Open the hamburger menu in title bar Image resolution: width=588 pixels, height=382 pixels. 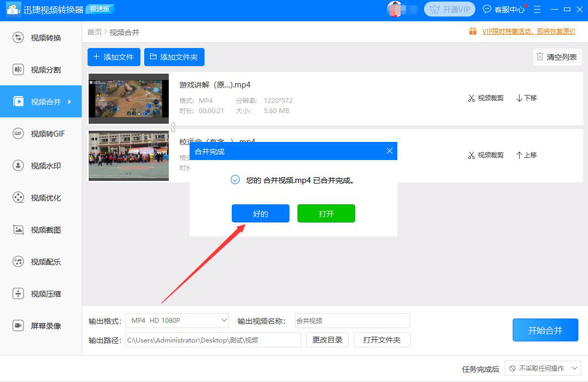[x=537, y=10]
